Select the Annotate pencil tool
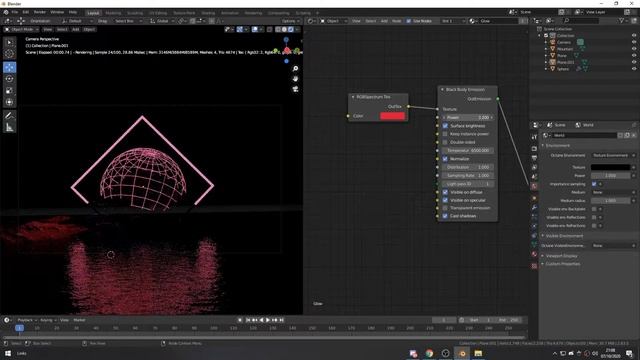Screen dimensions: 640x360 (10, 116)
